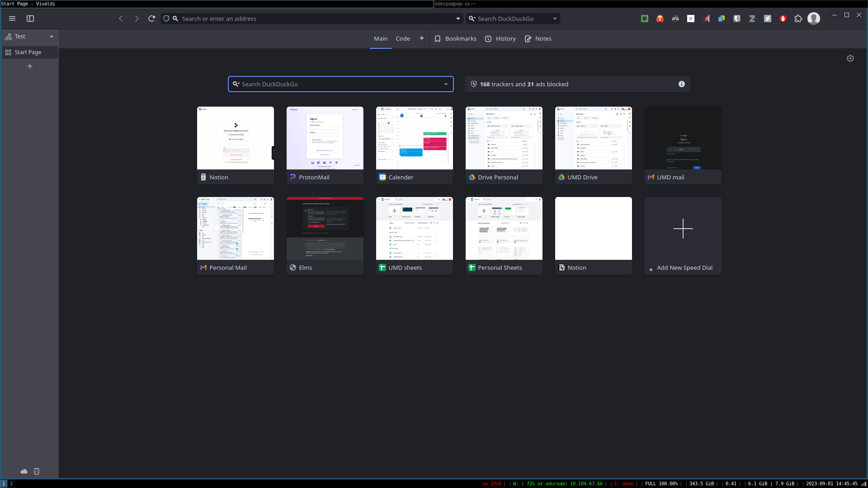The height and width of the screenshot is (488, 868).
Task: Go back in history
Action: pyautogui.click(x=121, y=19)
